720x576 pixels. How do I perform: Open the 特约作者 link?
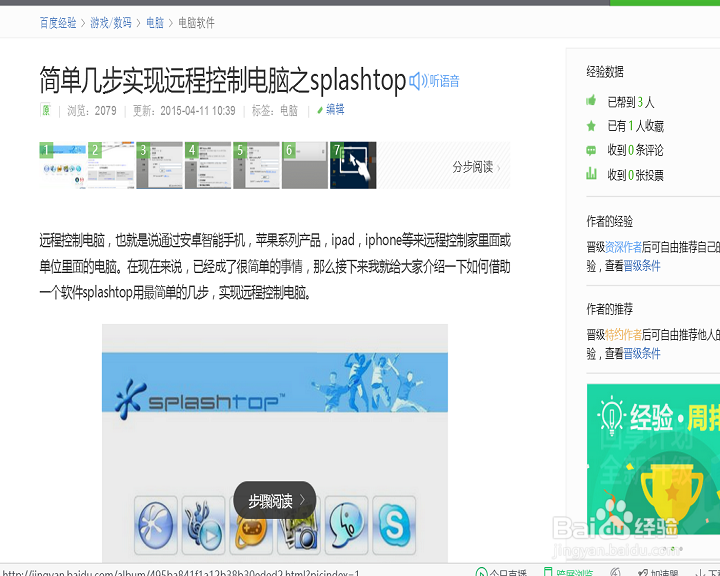(x=623, y=335)
